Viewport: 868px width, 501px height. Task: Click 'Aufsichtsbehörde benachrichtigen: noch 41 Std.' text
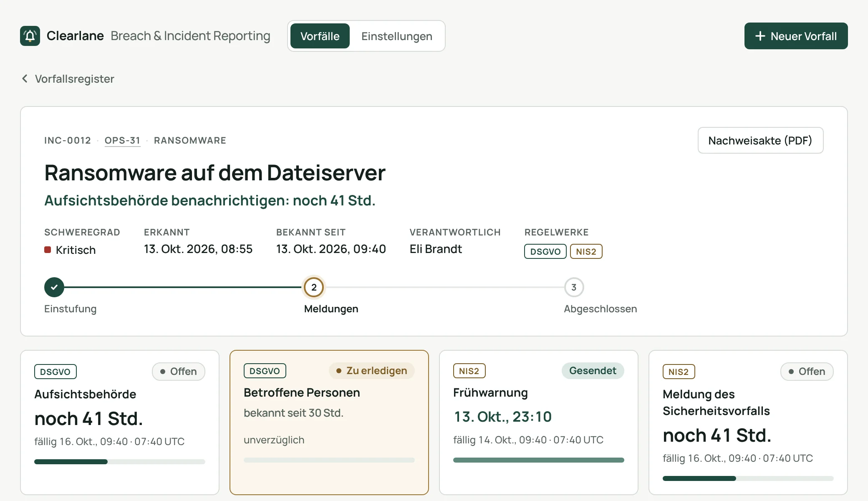pos(210,200)
